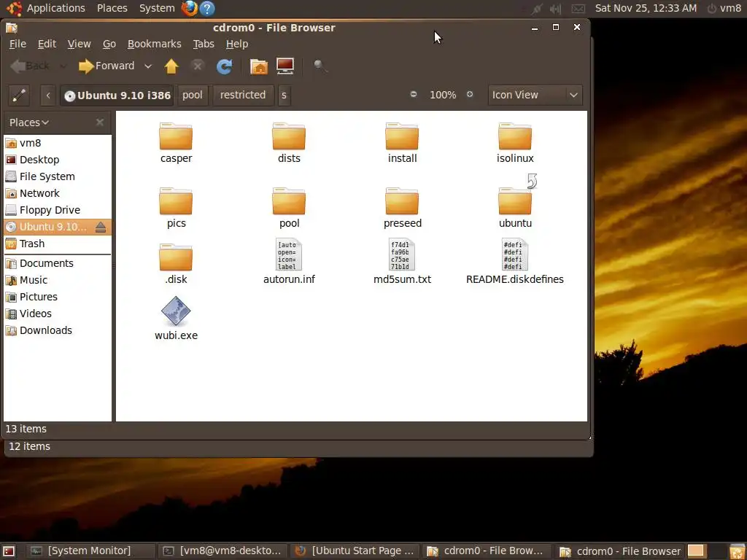
Task: Open the Icon View mode dropdown
Action: click(535, 96)
